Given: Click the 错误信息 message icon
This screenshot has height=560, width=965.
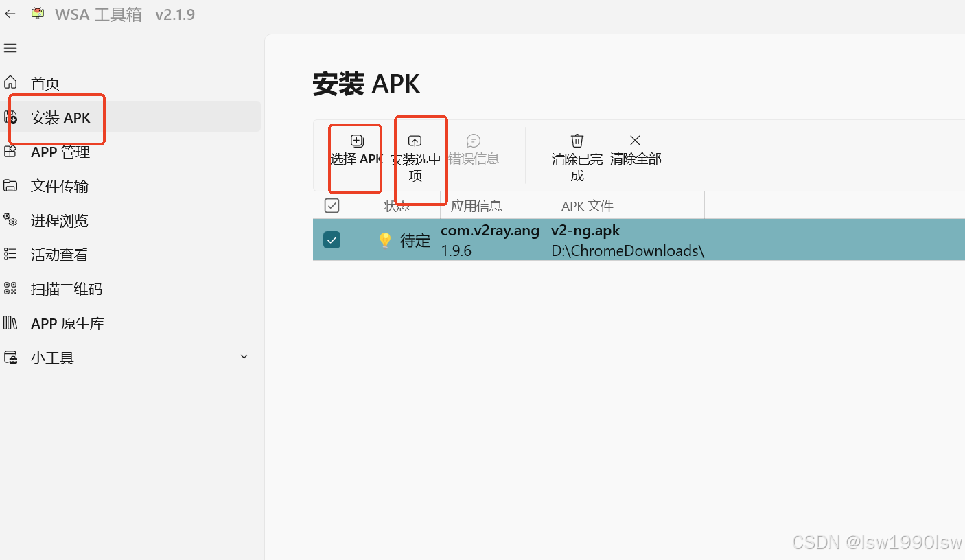Looking at the screenshot, I should coord(474,141).
